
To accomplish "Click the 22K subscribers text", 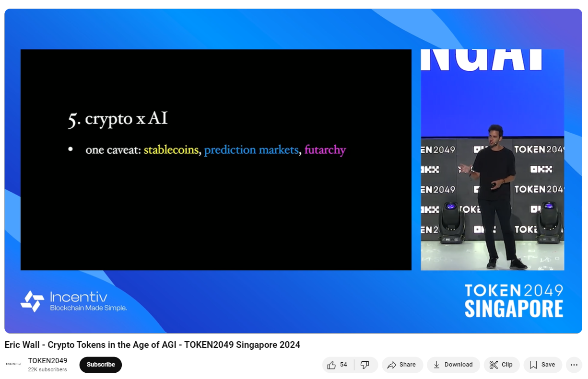I will (x=47, y=369).
